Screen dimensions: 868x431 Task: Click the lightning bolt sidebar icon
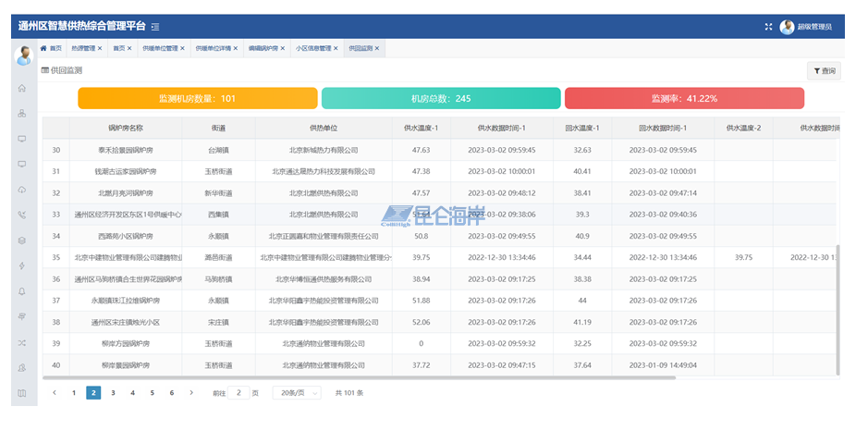click(22, 265)
